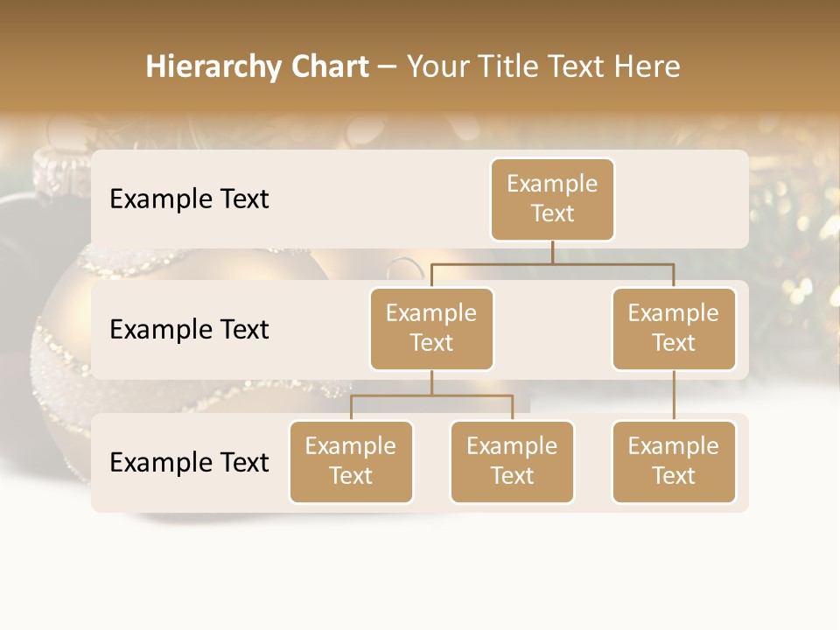Click the right box in the second level
The height and width of the screenshot is (630, 840).
click(x=674, y=329)
